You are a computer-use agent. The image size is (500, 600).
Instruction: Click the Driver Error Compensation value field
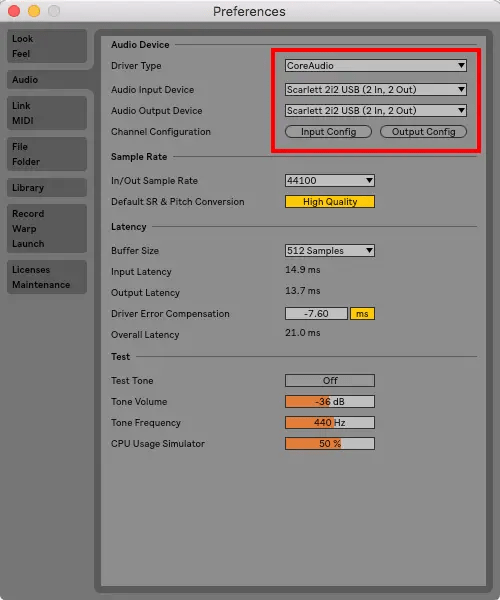(316, 314)
